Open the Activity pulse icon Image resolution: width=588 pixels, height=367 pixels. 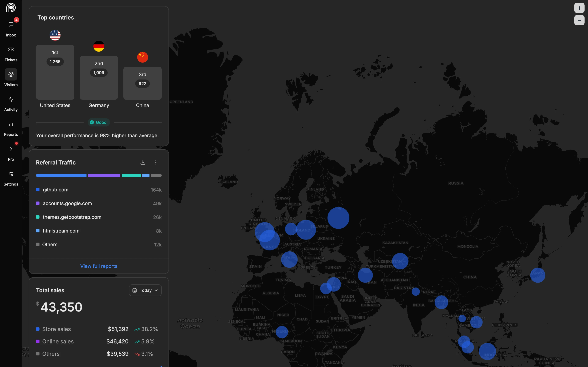11,99
